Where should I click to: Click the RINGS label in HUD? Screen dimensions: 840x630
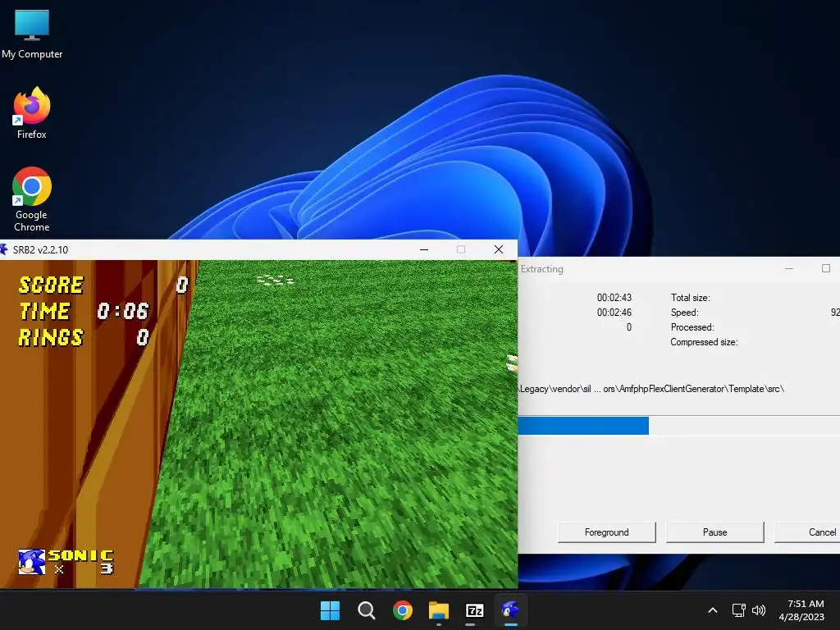[51, 337]
